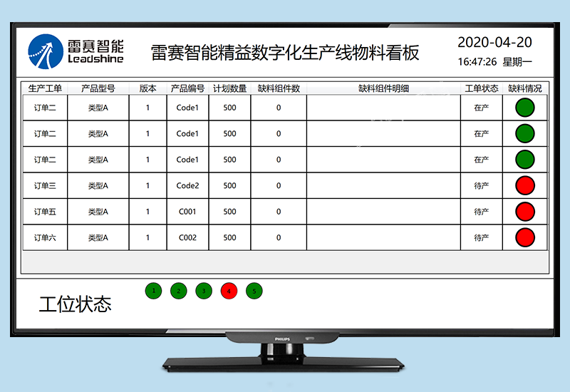
Task: Select workstation 2 status circle
Action: (x=179, y=291)
